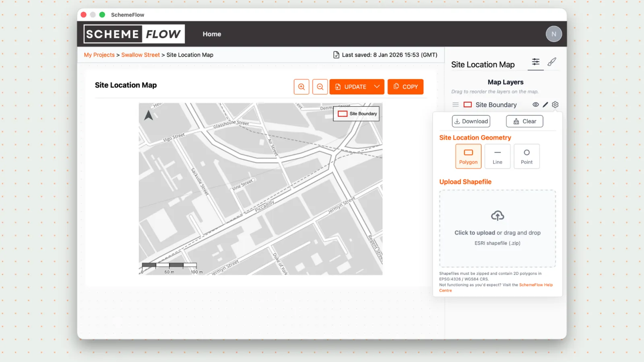The width and height of the screenshot is (644, 362).
Task: Click the last saved document icon
Action: [336, 55]
